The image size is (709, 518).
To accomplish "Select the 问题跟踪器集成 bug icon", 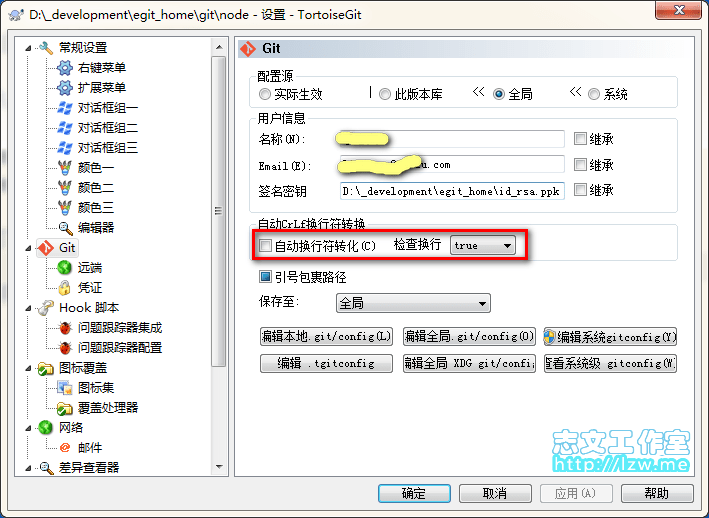I will [x=65, y=327].
